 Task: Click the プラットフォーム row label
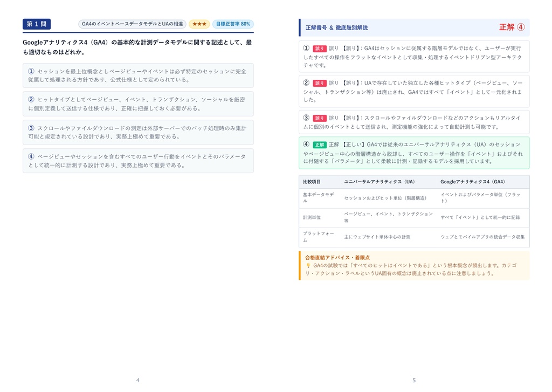click(319, 237)
